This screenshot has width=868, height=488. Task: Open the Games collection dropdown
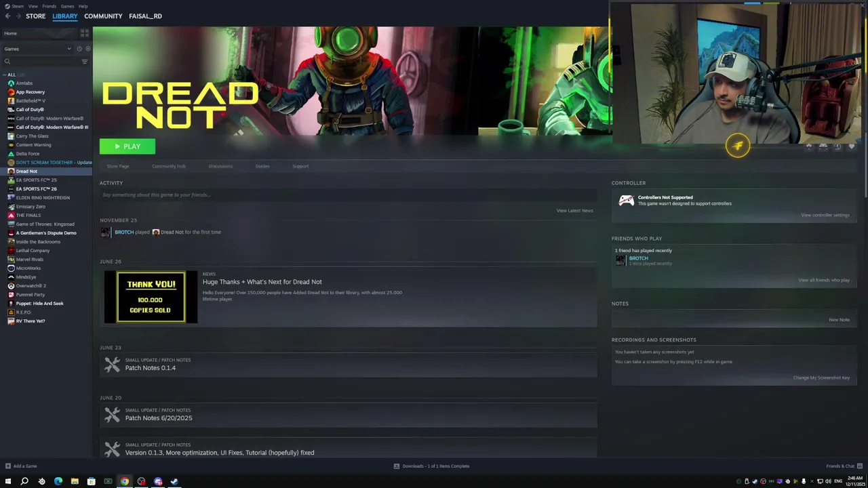[x=37, y=49]
